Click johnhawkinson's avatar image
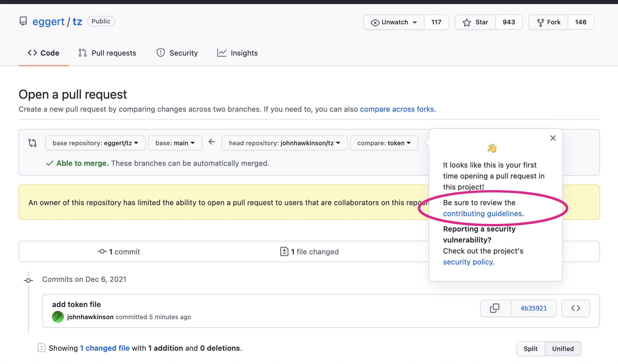 pyautogui.click(x=58, y=317)
